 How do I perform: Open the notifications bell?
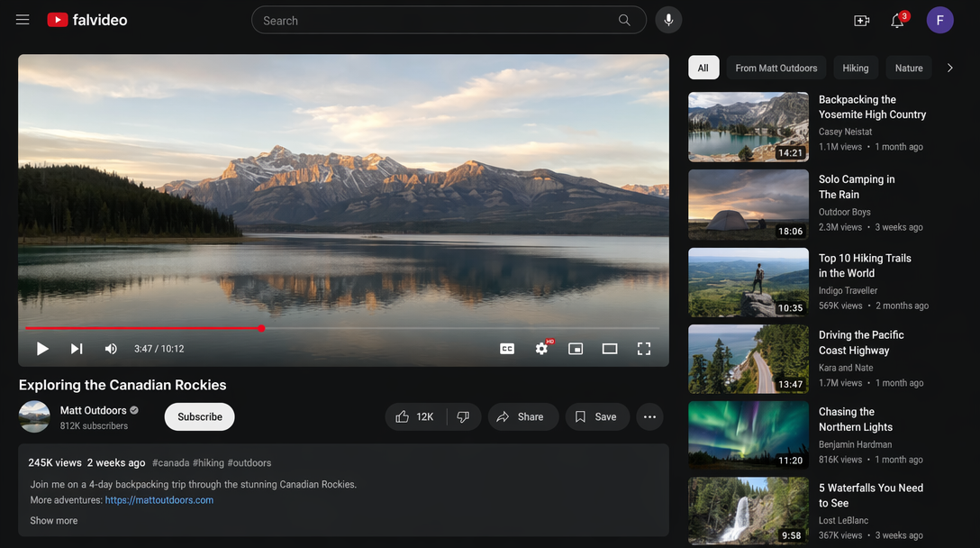point(897,21)
